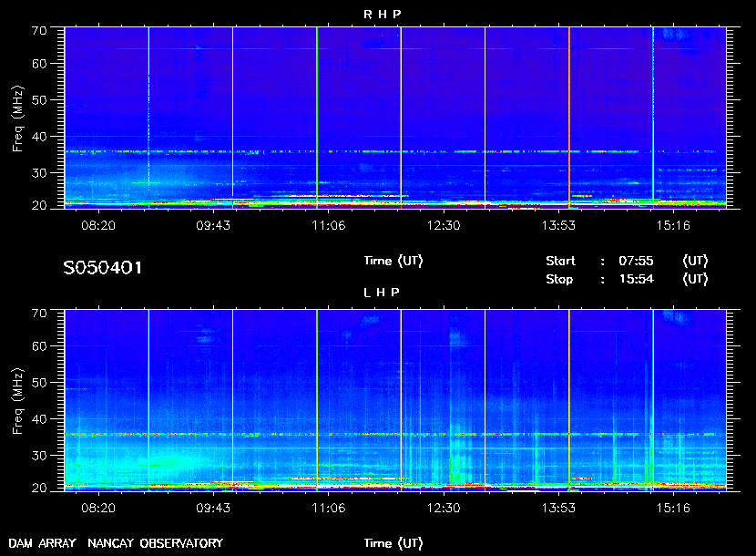
Task: Click the 40 frequency tick on LHP plot
Action: point(39,419)
